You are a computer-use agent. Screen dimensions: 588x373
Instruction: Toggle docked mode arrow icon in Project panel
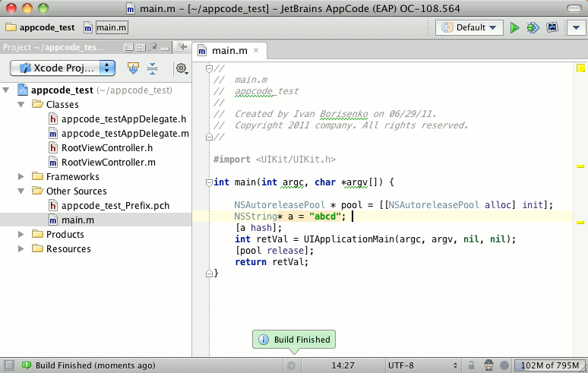point(141,48)
